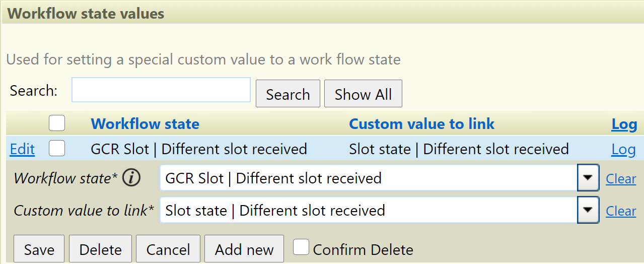Click the Workflow state info icon
The image size is (644, 264).
point(131,178)
